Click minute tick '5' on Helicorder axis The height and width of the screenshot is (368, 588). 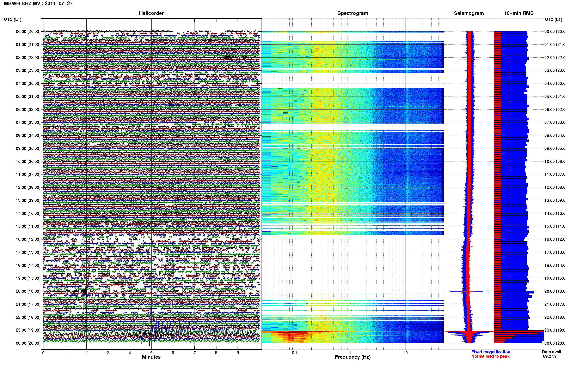(x=151, y=353)
